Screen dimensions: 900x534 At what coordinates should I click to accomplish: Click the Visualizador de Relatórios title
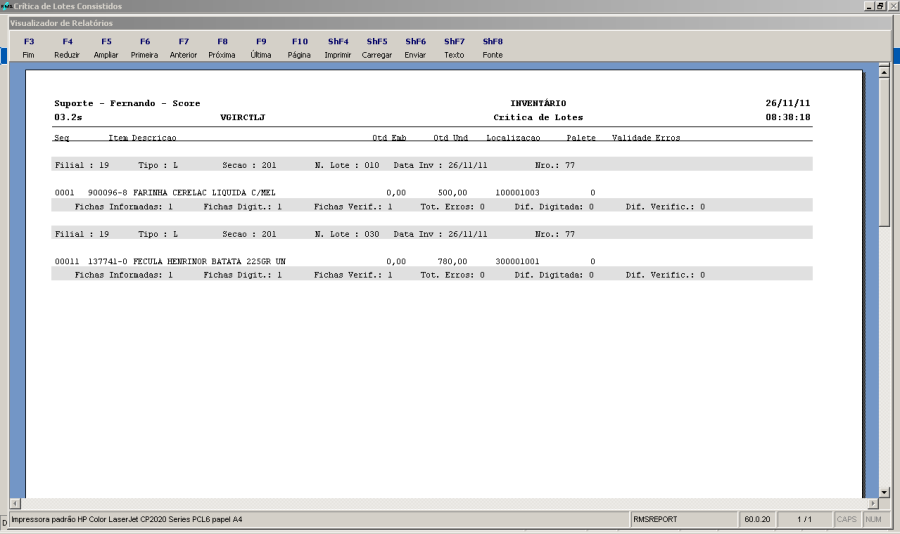point(61,23)
